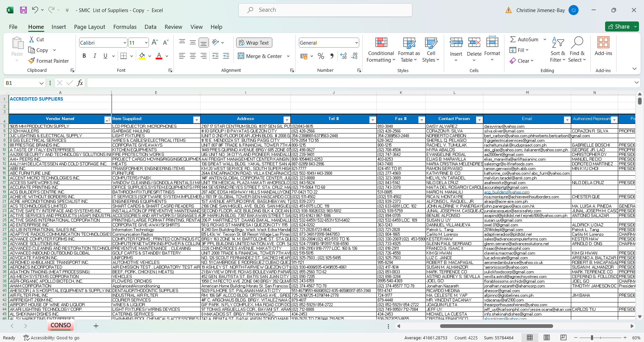This screenshot has height=342, width=644.
Task: Undo the last action
Action: coord(35,10)
